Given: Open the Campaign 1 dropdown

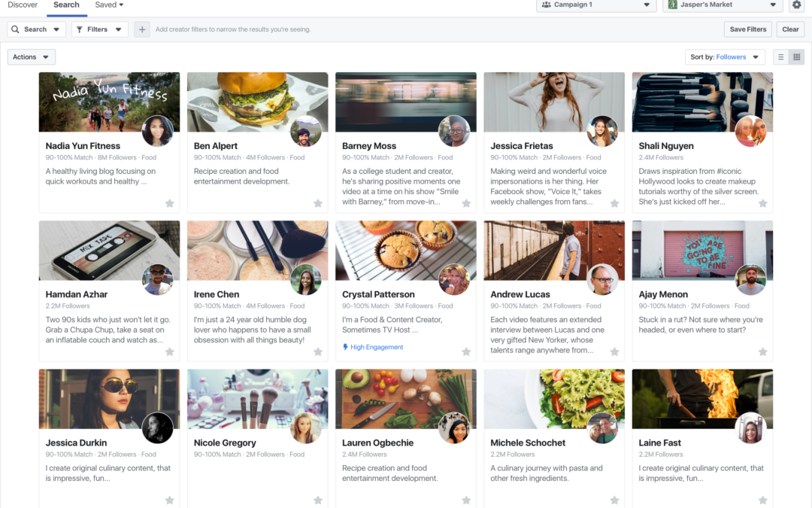Looking at the screenshot, I should point(596,5).
